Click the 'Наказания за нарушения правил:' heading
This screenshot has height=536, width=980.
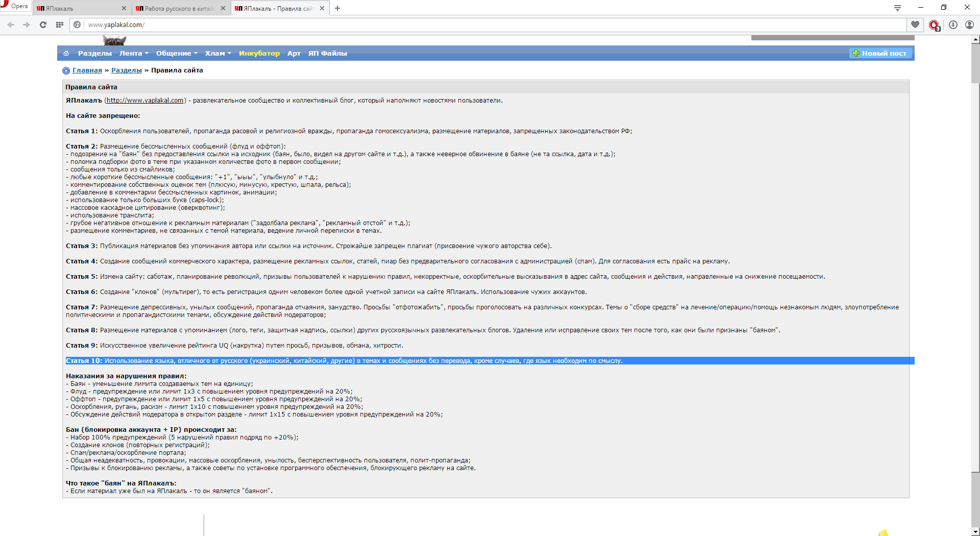[126, 376]
